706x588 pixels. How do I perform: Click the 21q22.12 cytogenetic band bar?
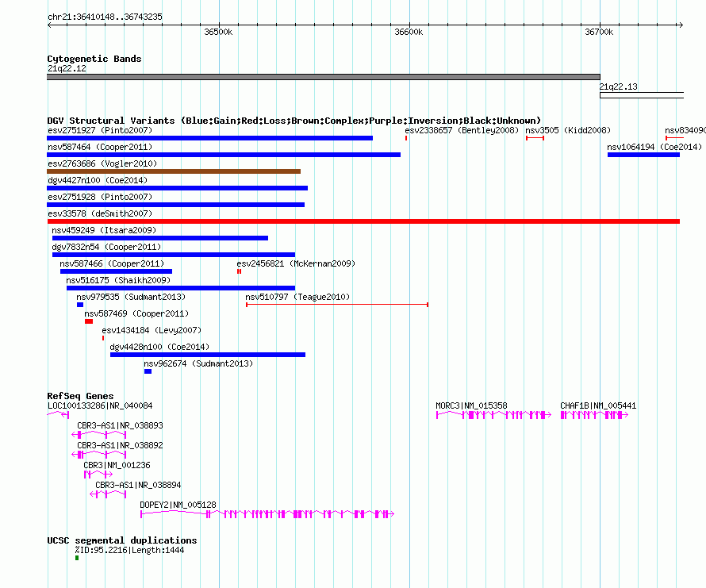tap(324, 77)
